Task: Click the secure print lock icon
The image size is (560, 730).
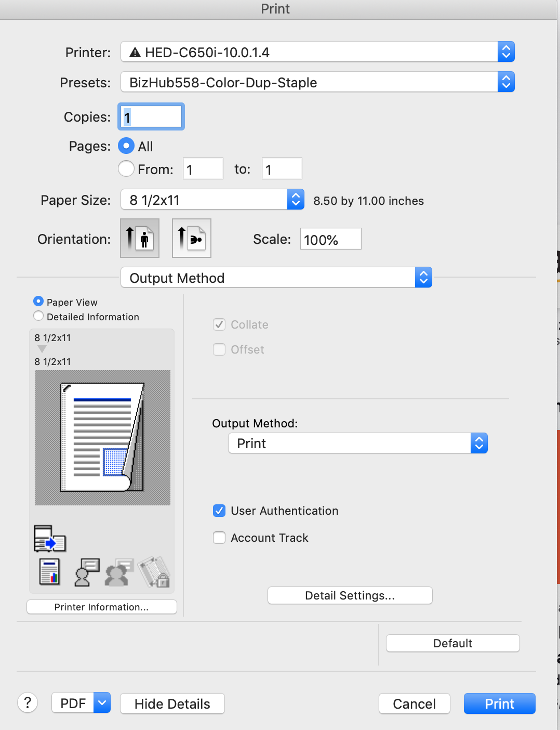Action: pos(154,572)
